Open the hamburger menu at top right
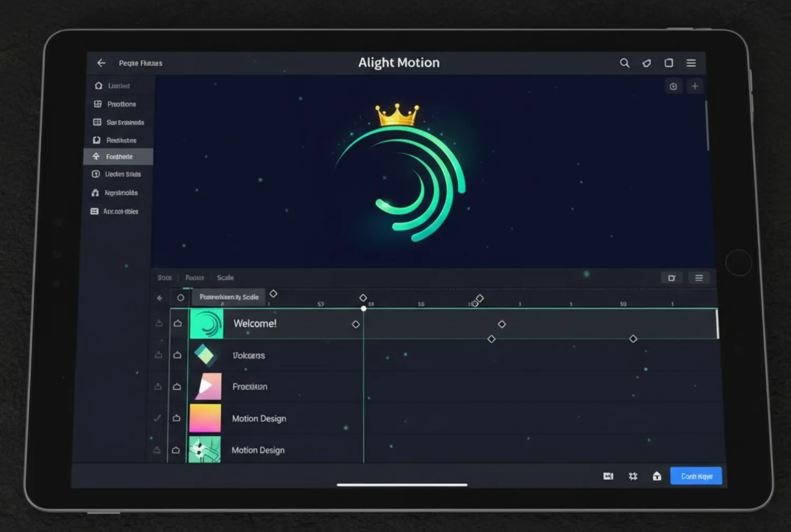 691,63
